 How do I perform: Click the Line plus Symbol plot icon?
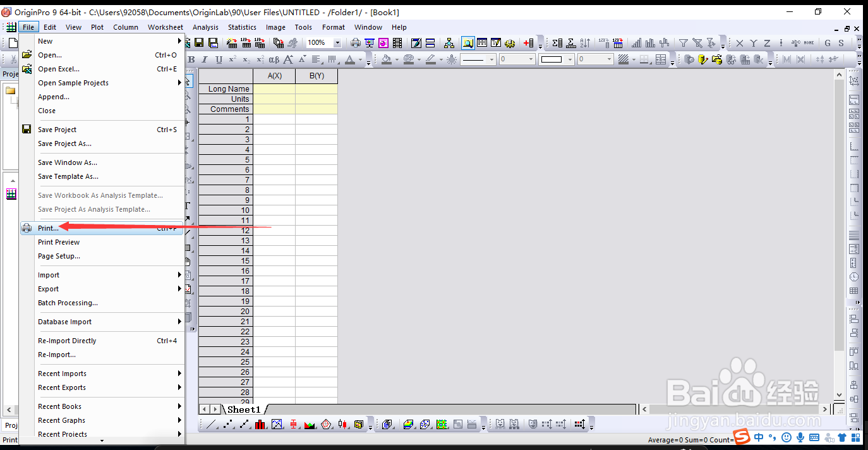click(x=244, y=425)
